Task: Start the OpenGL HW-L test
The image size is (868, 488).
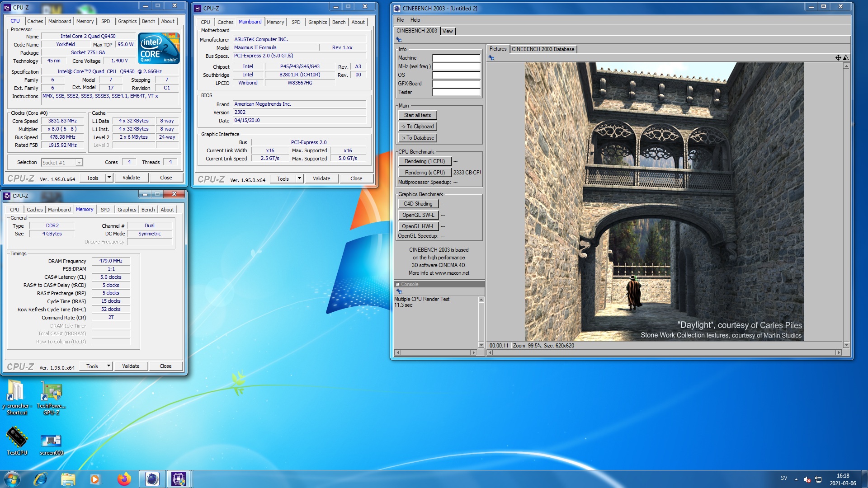Action: click(418, 226)
